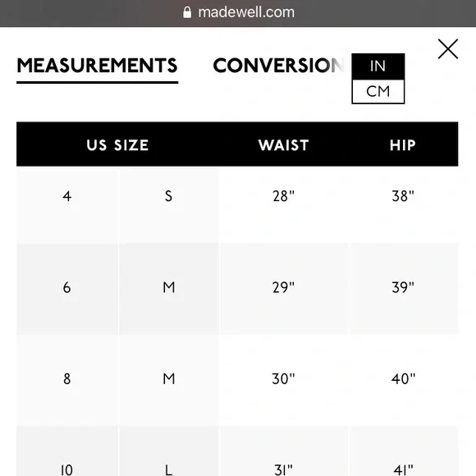The image size is (476, 476).
Task: Open the Measurements tab
Action: (x=97, y=66)
